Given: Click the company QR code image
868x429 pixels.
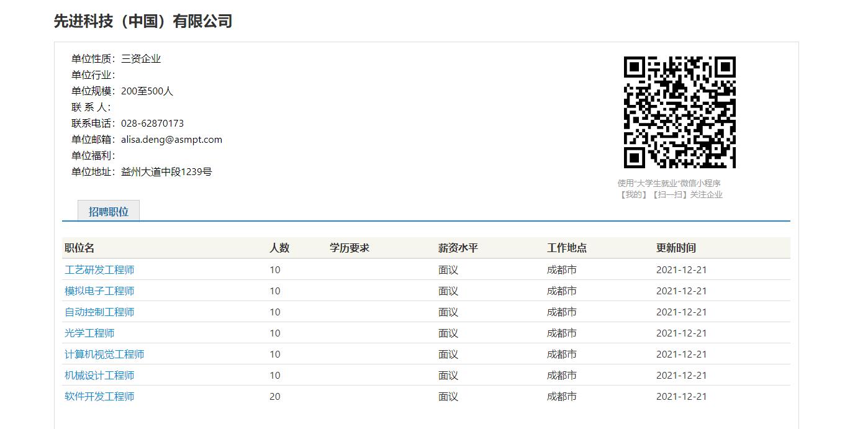Looking at the screenshot, I should 679,112.
